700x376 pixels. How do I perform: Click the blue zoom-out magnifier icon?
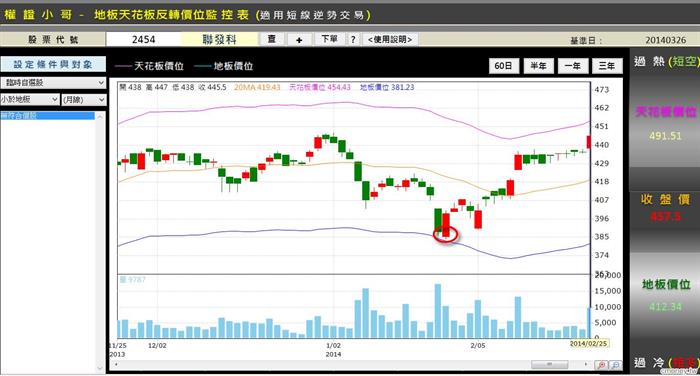pos(616,365)
